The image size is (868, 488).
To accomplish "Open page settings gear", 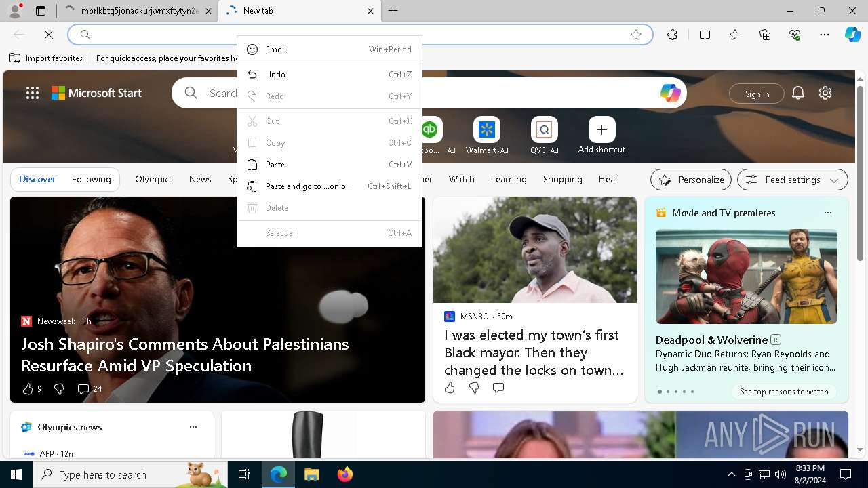I will click(x=825, y=93).
